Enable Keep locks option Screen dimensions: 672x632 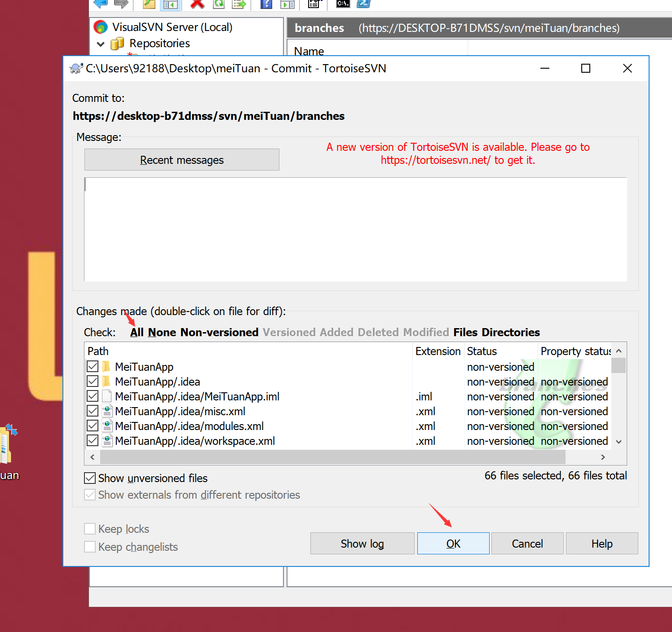click(x=90, y=529)
